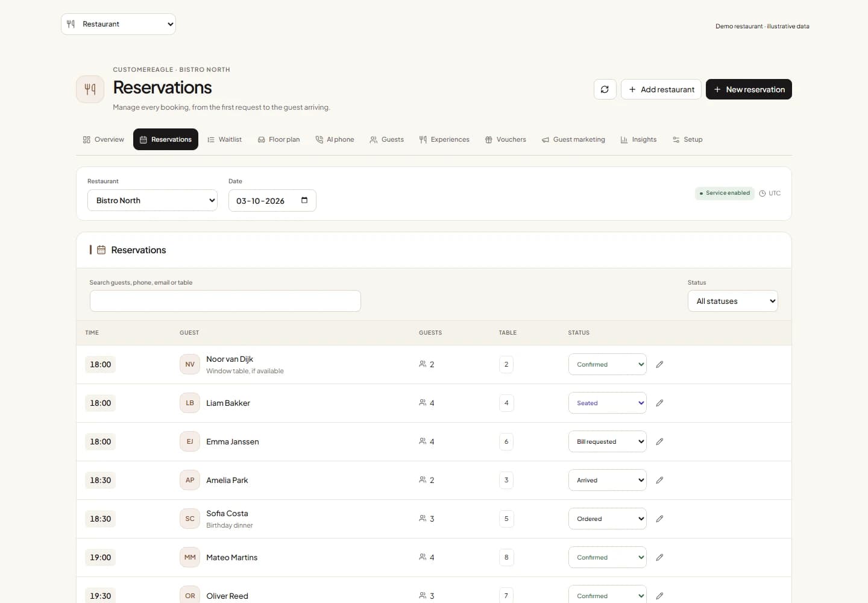Viewport: 868px width, 603px height.
Task: Open the Bistro North restaurant selector
Action: point(153,200)
